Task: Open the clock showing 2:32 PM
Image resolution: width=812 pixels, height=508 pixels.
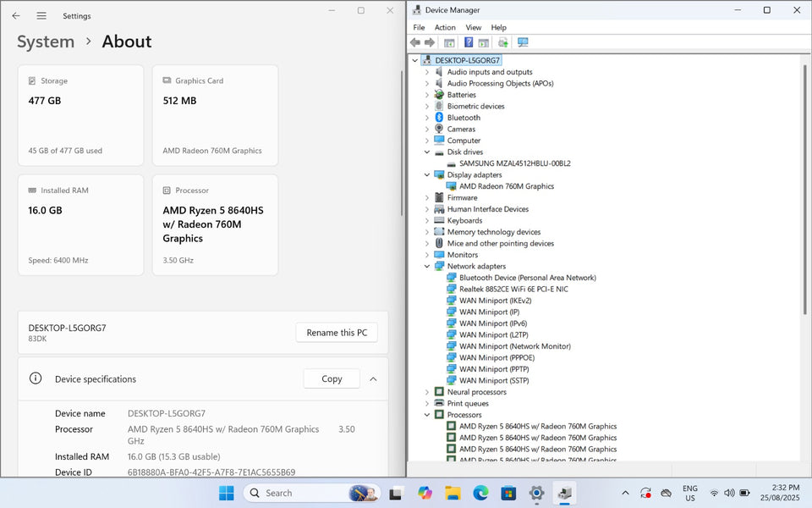Action: [780, 493]
